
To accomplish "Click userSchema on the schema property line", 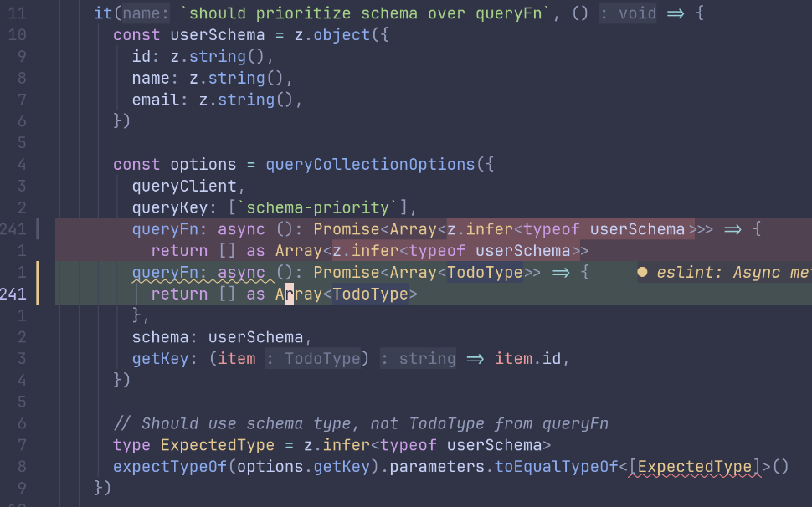I will point(254,337).
